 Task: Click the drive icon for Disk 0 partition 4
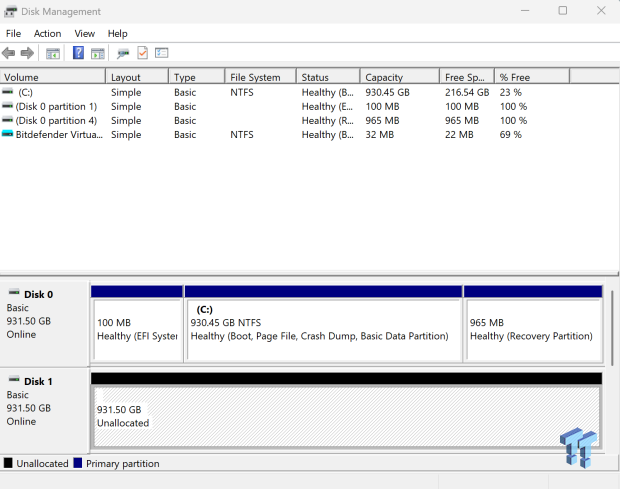[x=8, y=120]
